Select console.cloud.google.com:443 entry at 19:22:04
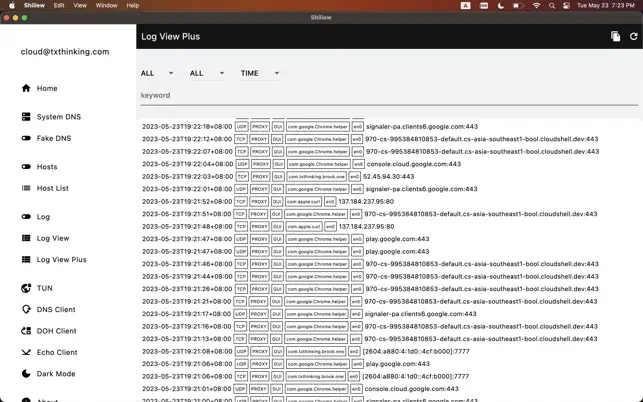643x402 pixels. tap(414, 164)
